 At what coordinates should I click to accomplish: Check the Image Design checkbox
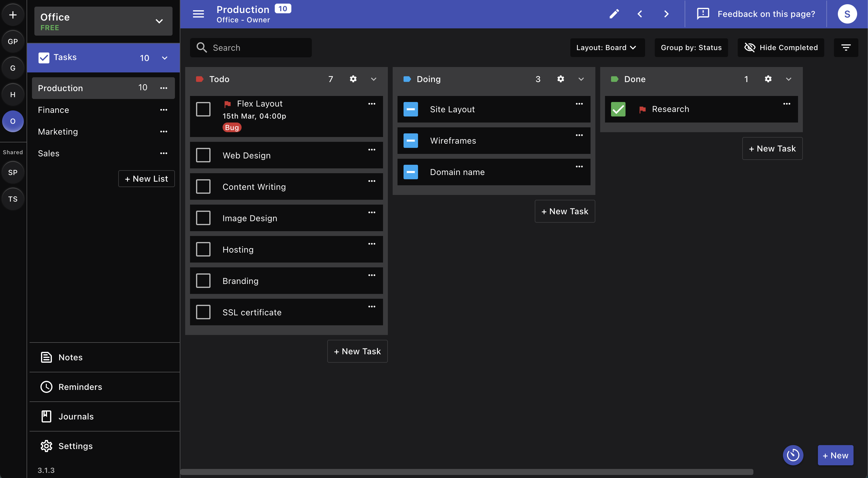click(203, 218)
